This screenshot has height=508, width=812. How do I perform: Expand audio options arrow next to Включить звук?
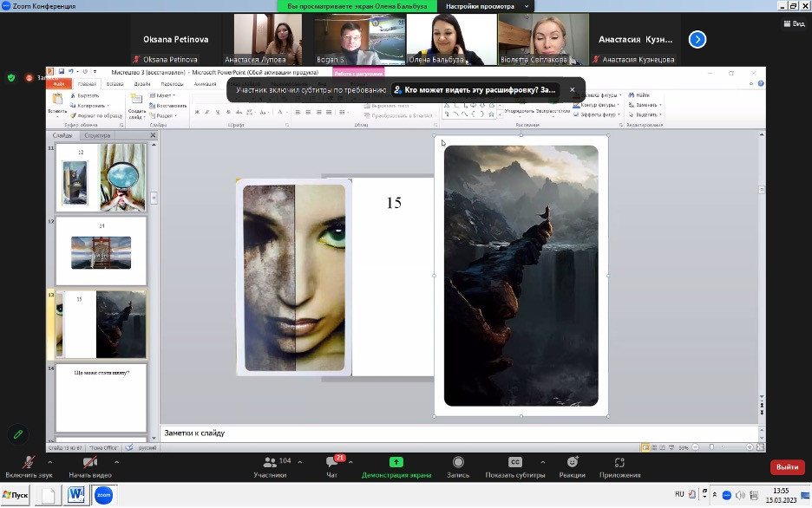point(51,462)
